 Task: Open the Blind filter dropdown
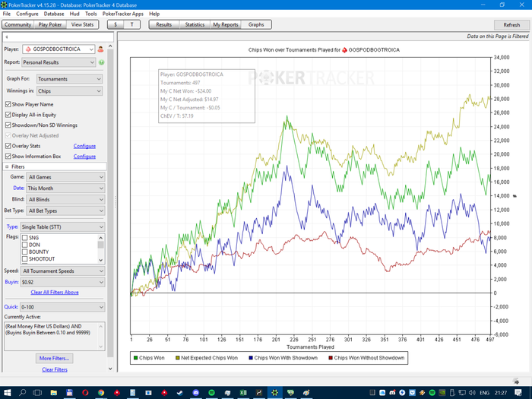tap(66, 199)
